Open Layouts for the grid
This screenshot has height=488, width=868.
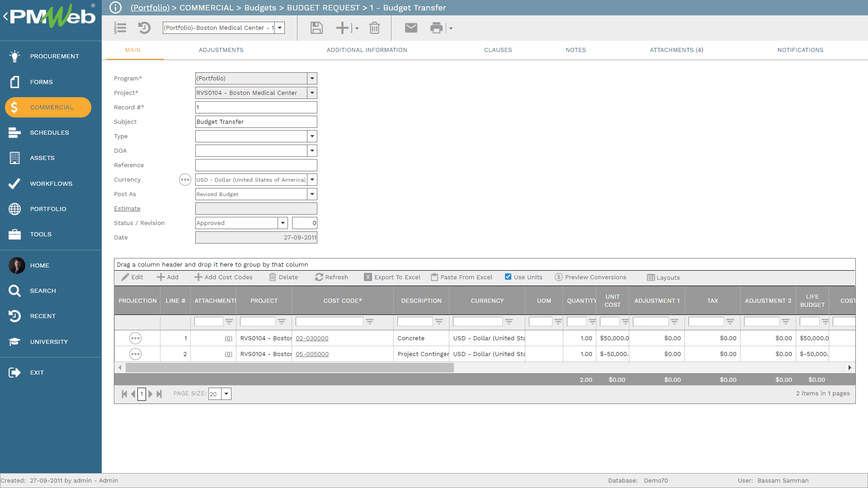(663, 277)
